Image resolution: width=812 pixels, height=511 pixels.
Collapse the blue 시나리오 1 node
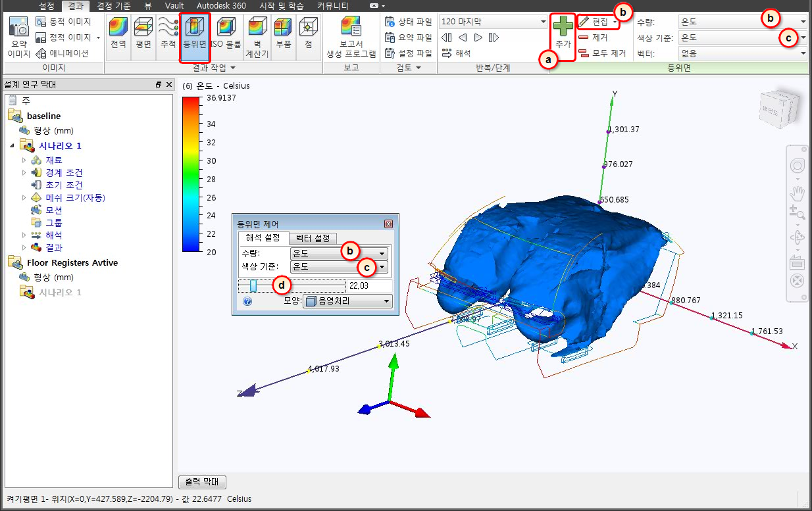click(11, 145)
